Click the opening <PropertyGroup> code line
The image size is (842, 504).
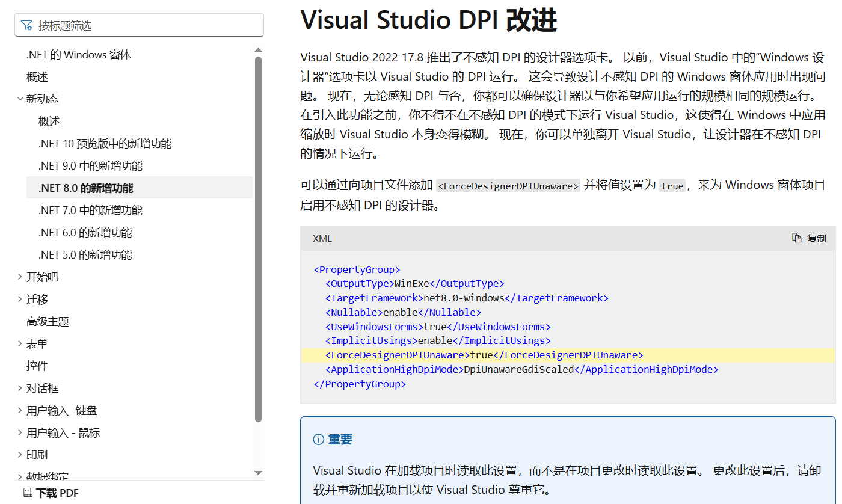[357, 269]
